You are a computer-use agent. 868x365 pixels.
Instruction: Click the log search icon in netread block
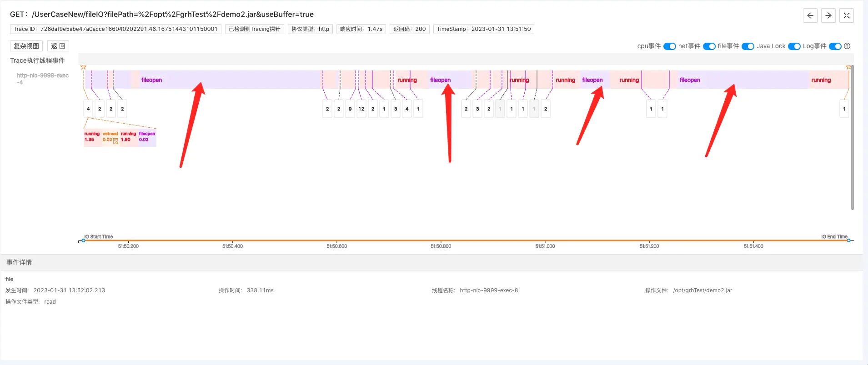point(115,141)
